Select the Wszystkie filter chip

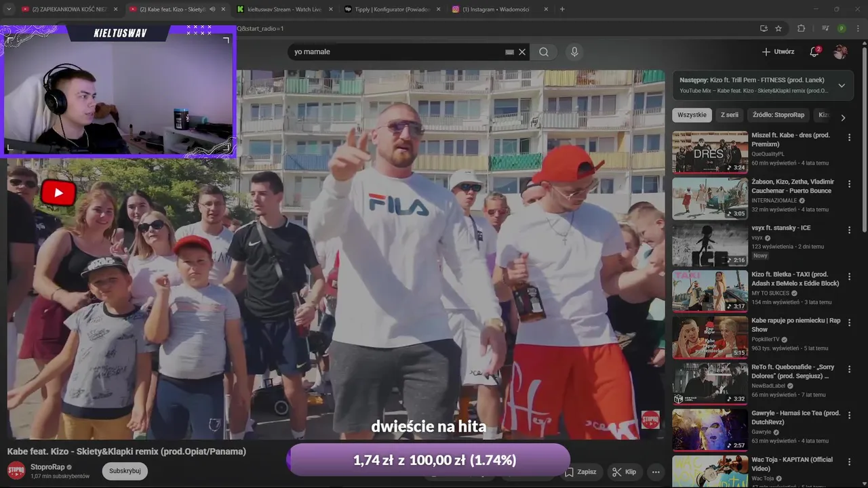(692, 115)
